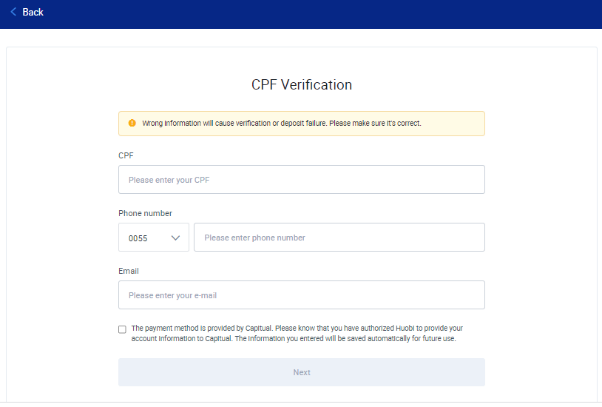602x407 pixels.
Task: Click the CPF field label
Action: coord(126,156)
